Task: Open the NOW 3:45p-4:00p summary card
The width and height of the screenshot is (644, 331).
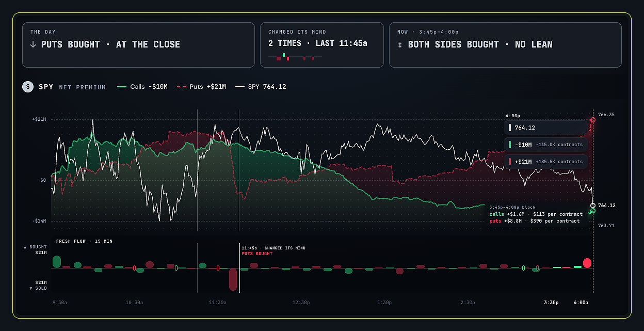Action: click(505, 45)
